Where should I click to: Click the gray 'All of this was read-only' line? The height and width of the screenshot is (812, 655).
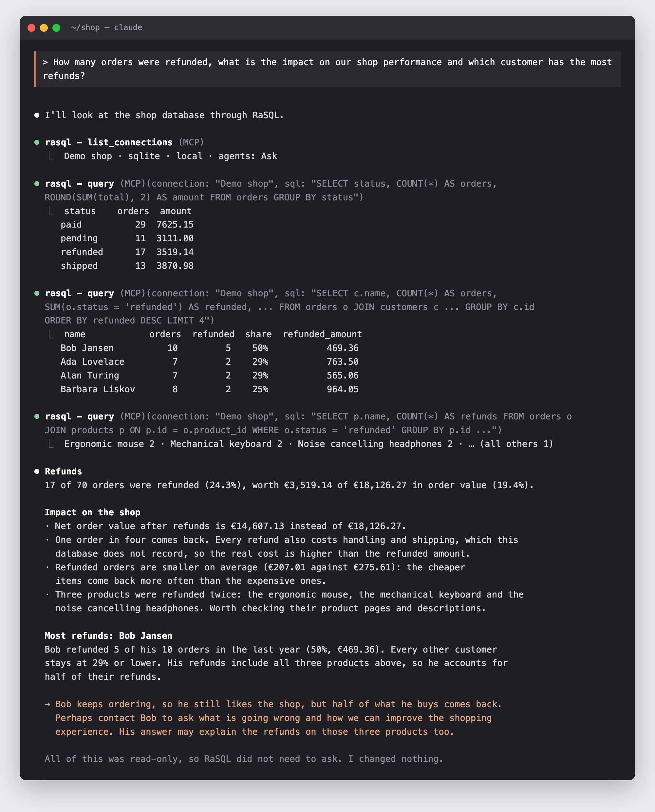pyautogui.click(x=244, y=759)
